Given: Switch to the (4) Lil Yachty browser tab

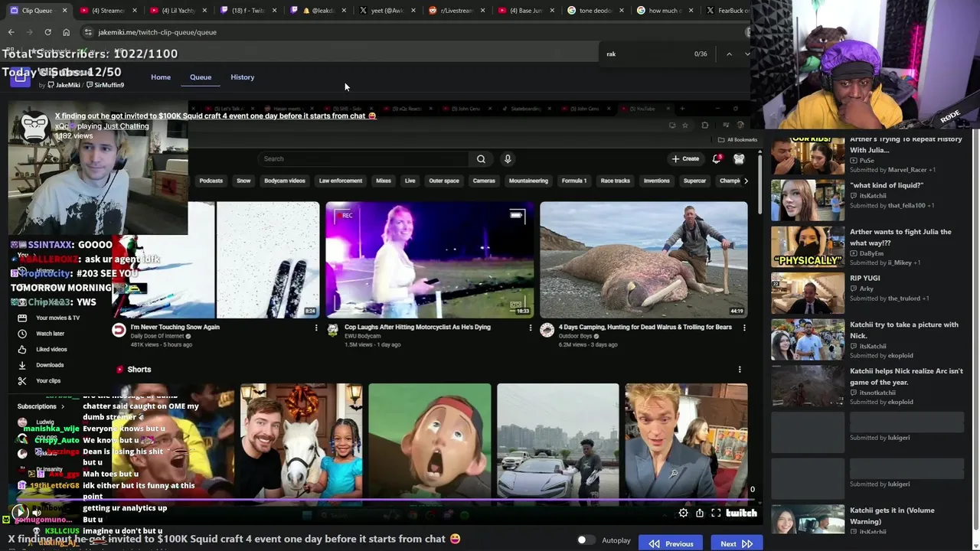Looking at the screenshot, I should [x=178, y=11].
